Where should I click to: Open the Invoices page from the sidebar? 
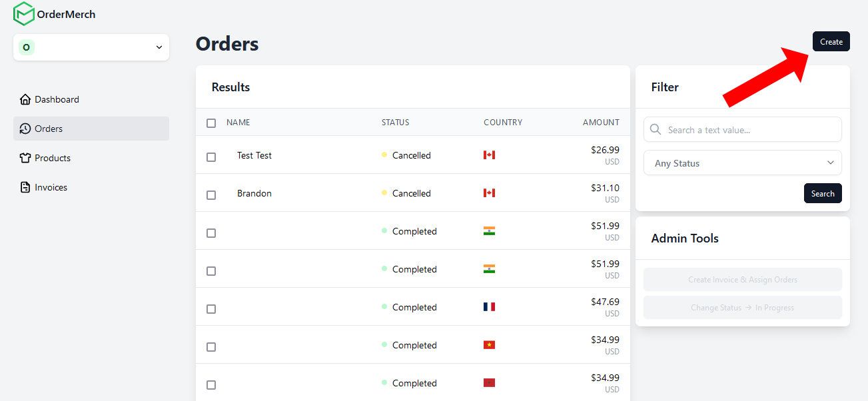coord(51,187)
